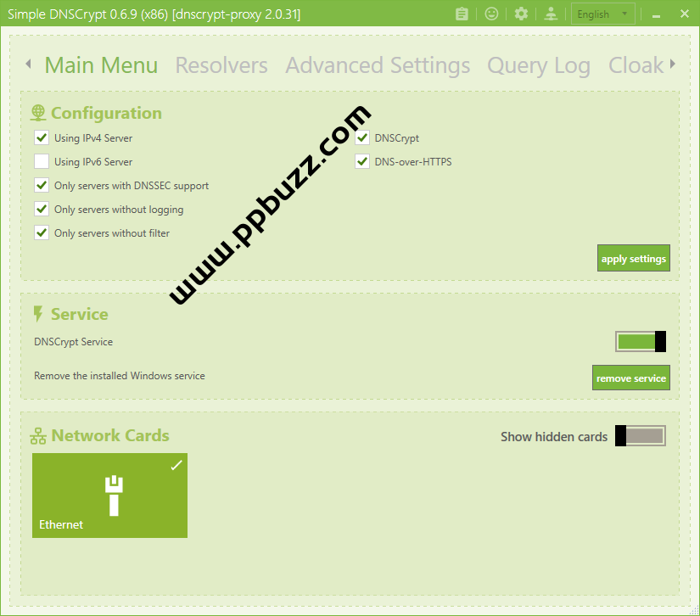This screenshot has width=700, height=616.
Task: Open the English language dropdown
Action: click(602, 14)
